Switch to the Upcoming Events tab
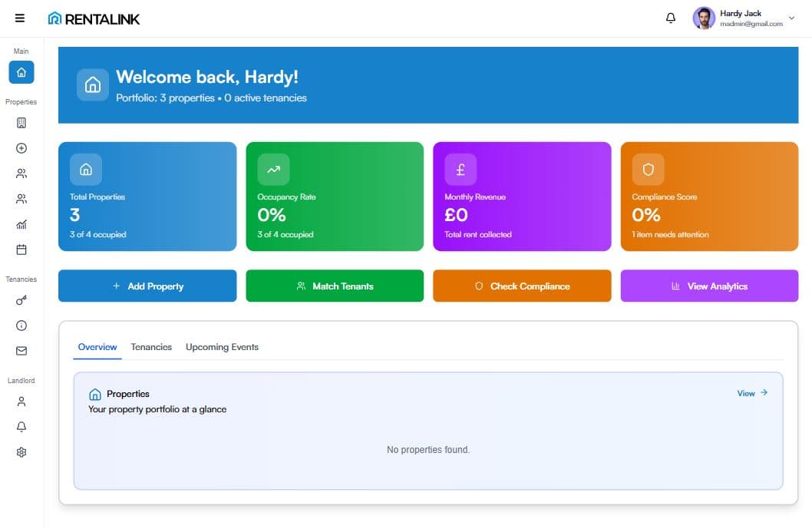The image size is (812, 529). 222,347
